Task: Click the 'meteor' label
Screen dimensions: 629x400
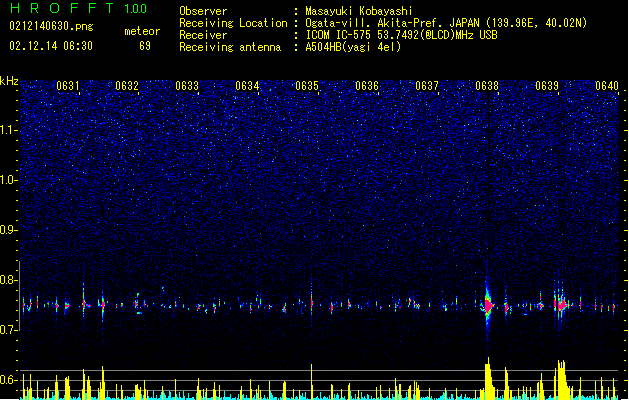Action: [142, 31]
